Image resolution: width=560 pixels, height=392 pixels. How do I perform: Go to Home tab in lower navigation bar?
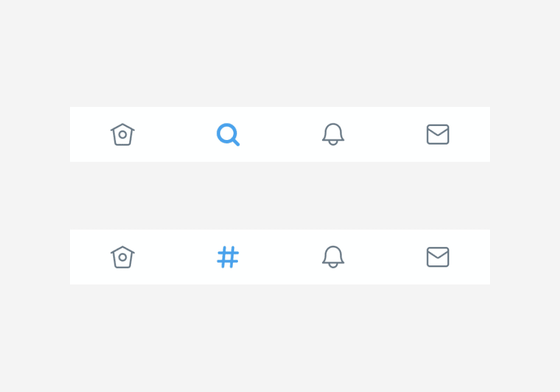[x=122, y=257]
